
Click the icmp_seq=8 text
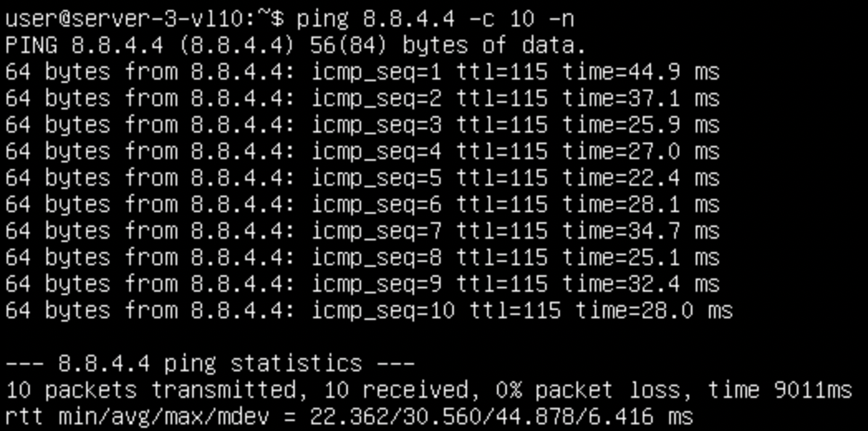377,259
